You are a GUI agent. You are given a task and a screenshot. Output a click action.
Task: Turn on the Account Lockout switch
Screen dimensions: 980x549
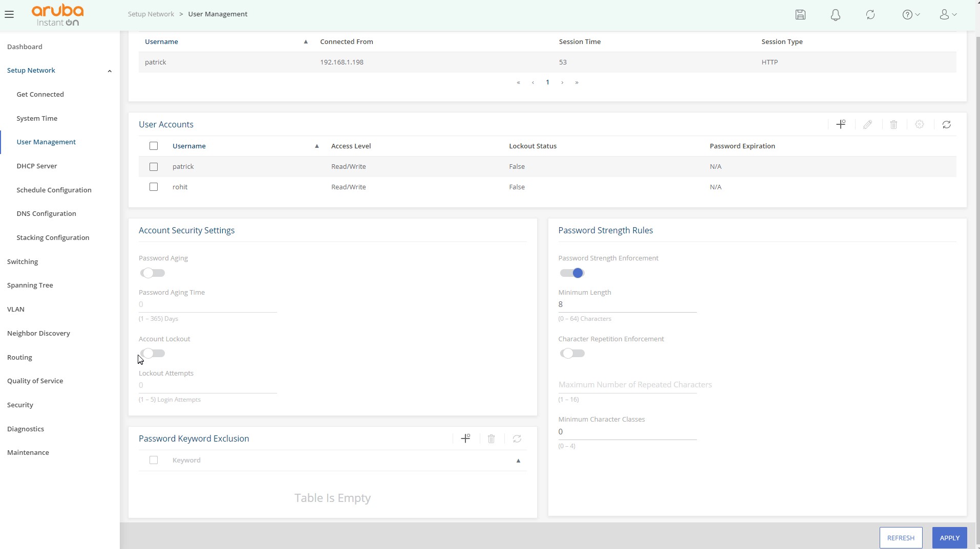point(153,354)
